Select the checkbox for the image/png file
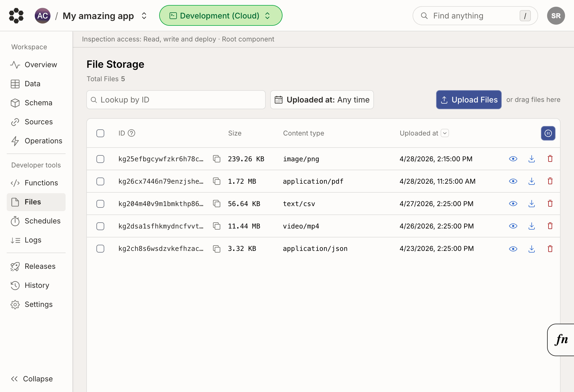The image size is (574, 392). (x=100, y=159)
